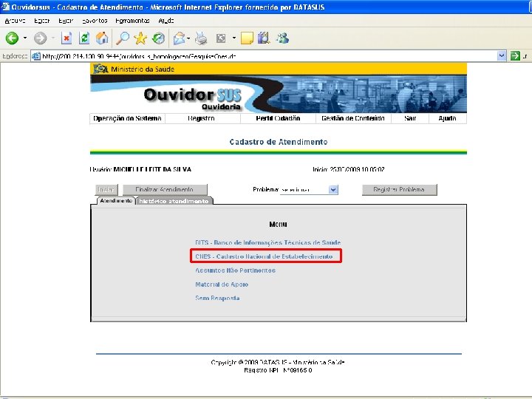Open the Mail envelope icon

(x=180, y=38)
